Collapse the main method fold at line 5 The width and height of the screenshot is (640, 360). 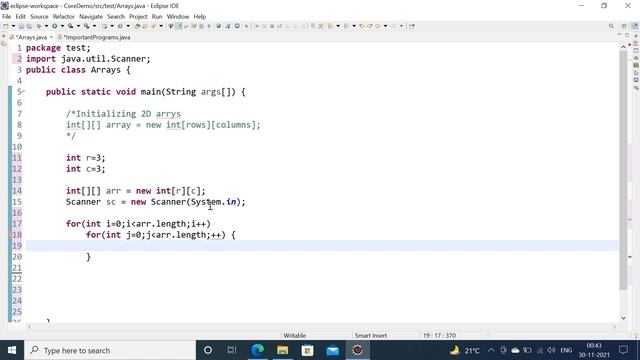coord(24,91)
